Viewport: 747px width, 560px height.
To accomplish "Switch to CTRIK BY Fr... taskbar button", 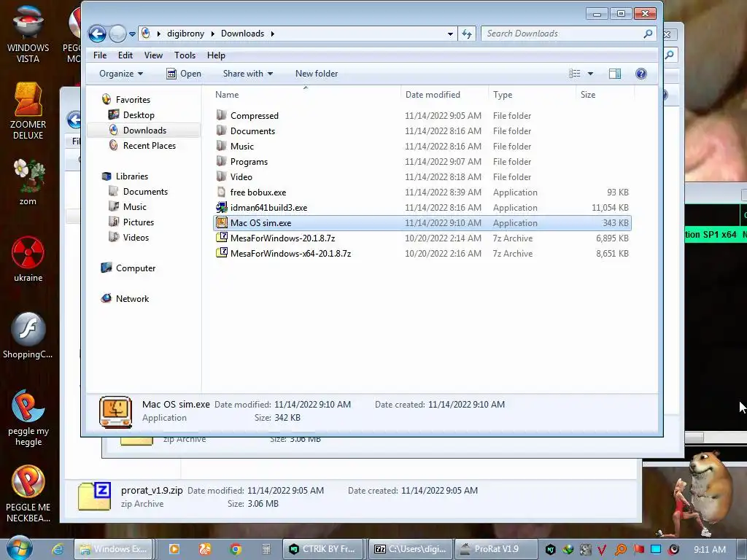I will (x=323, y=549).
